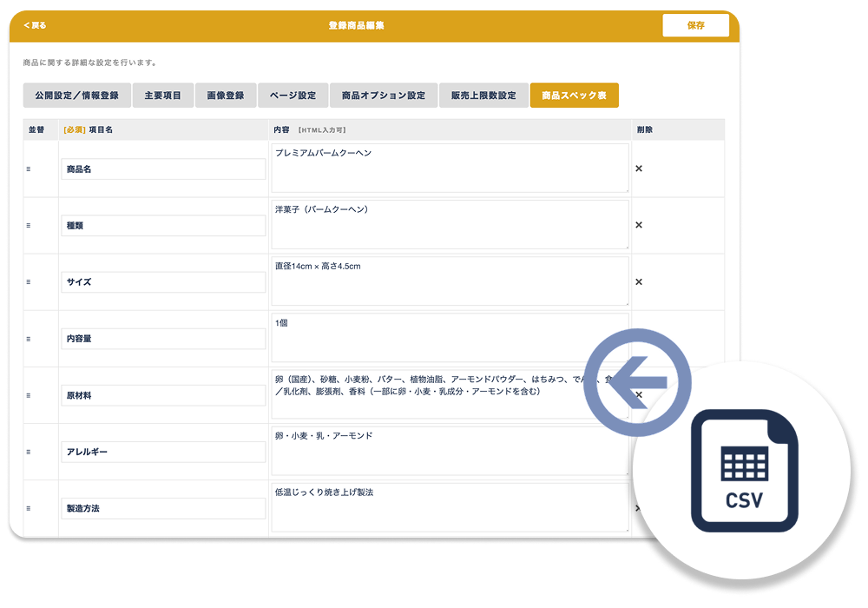This screenshot has height=608, width=868.
Task: Click the CSV file icon
Action: point(744,470)
